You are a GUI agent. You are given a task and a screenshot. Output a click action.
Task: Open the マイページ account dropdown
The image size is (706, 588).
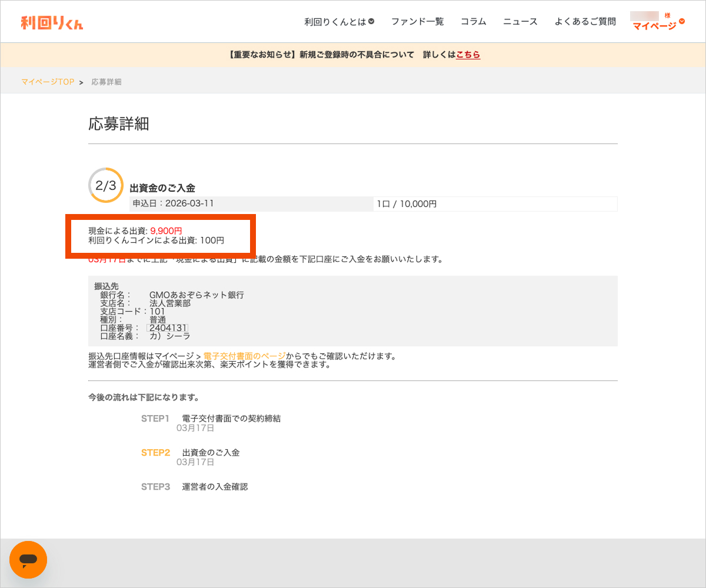(x=658, y=25)
